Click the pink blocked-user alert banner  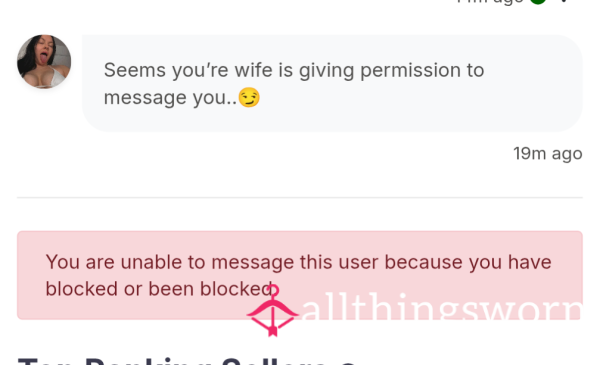pyautogui.click(x=300, y=275)
